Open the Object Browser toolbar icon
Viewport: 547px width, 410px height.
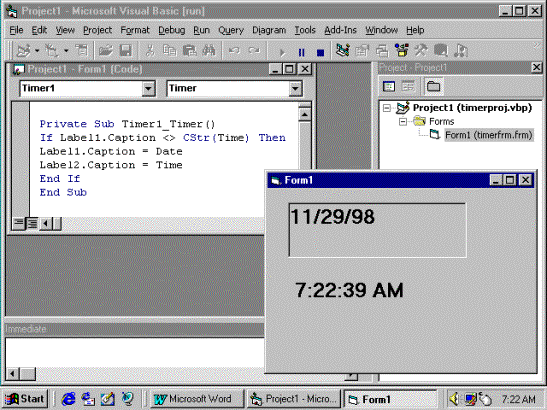pyautogui.click(x=402, y=51)
